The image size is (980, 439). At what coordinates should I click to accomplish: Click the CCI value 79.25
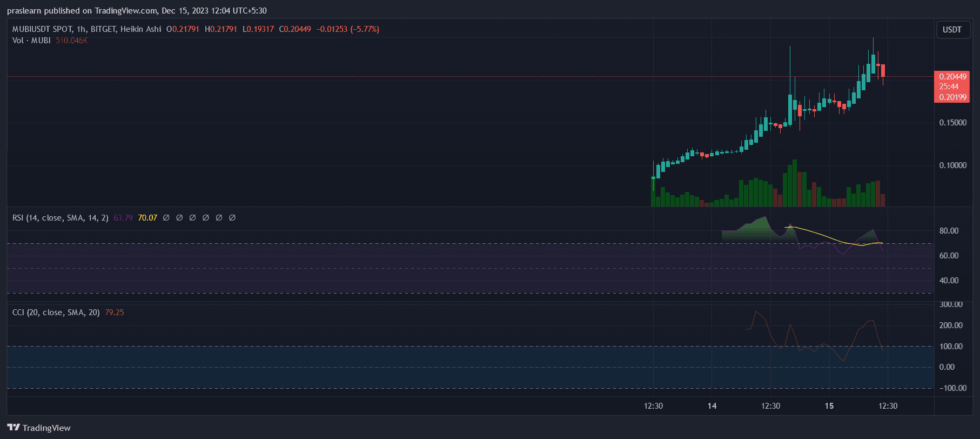tap(115, 312)
